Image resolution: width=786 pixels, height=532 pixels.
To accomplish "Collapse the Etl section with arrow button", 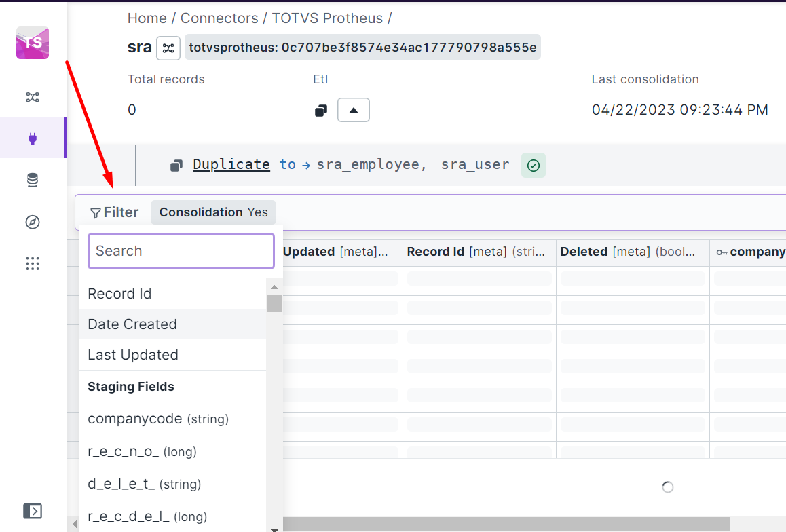I will point(353,110).
